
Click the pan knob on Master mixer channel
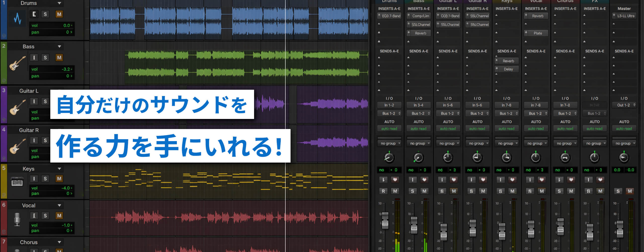pos(624,158)
